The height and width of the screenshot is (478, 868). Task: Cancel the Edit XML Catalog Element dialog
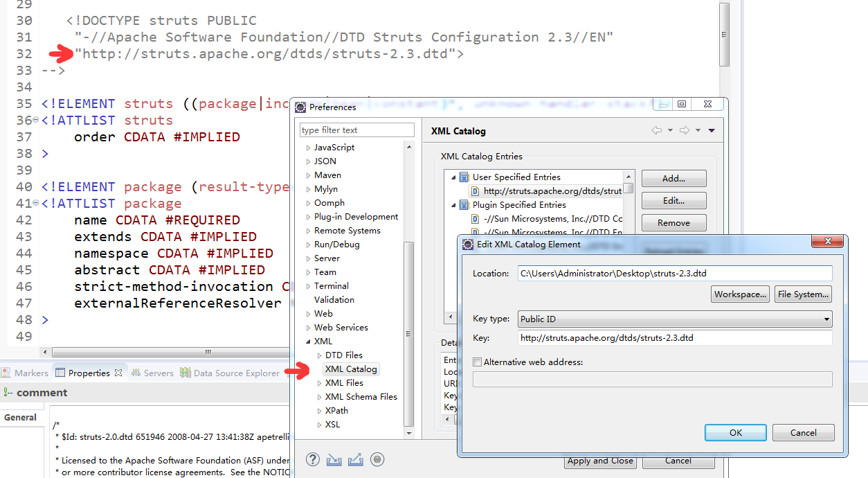803,432
